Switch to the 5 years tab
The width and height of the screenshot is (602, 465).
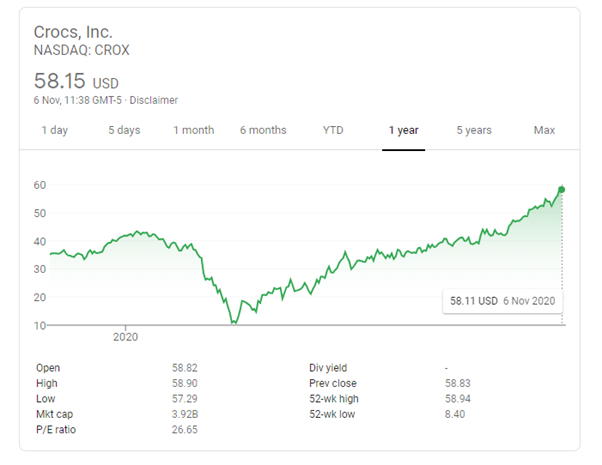[x=474, y=130]
